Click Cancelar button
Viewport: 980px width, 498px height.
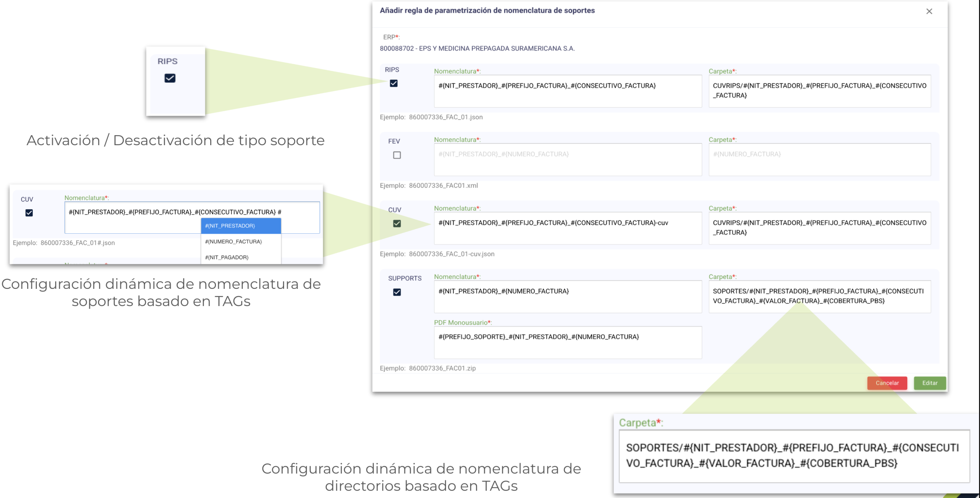pos(887,383)
